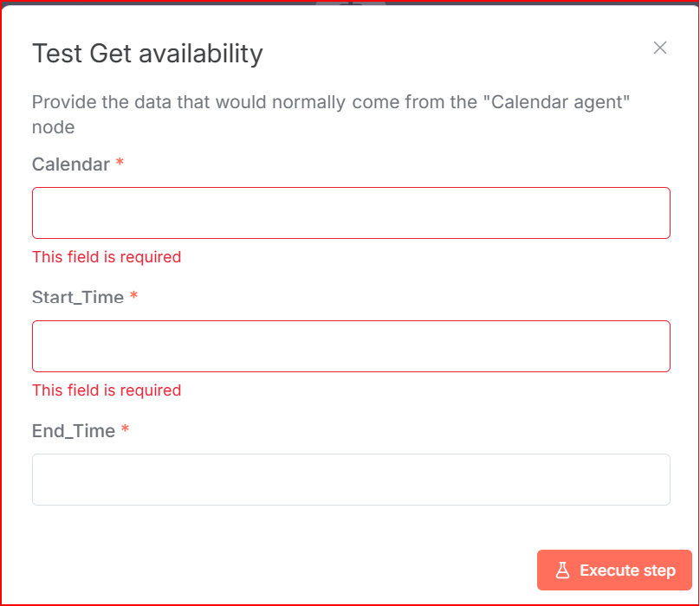Click the required asterisk next to End_Time
700x606 pixels.
125,430
